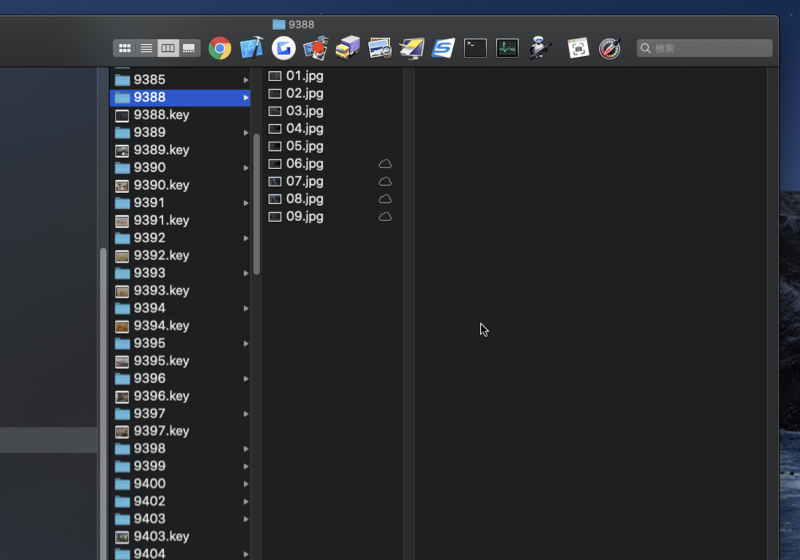Click the monitor with pencil app icon
The width and height of the screenshot is (800, 560).
tap(412, 48)
